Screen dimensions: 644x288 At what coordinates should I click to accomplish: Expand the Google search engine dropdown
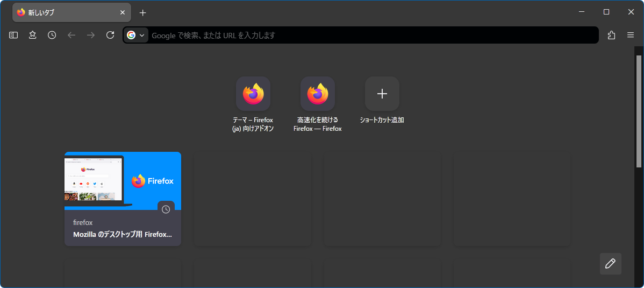coord(136,35)
